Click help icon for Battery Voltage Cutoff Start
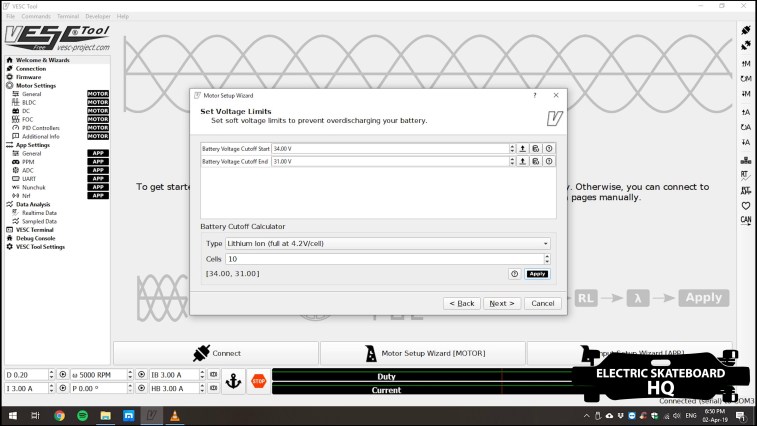 click(548, 148)
